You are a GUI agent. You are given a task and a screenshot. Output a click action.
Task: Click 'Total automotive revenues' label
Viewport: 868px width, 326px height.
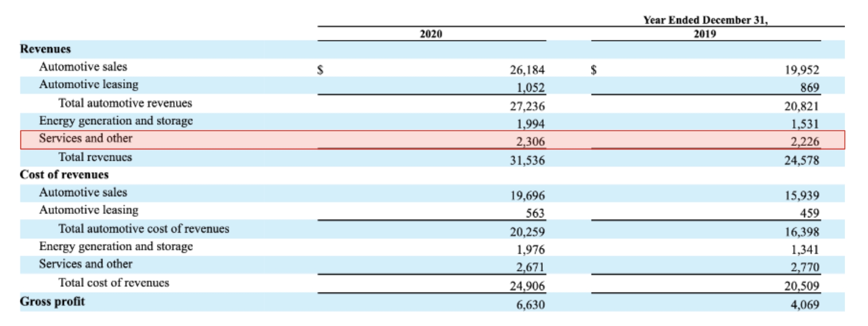pyautogui.click(x=125, y=103)
